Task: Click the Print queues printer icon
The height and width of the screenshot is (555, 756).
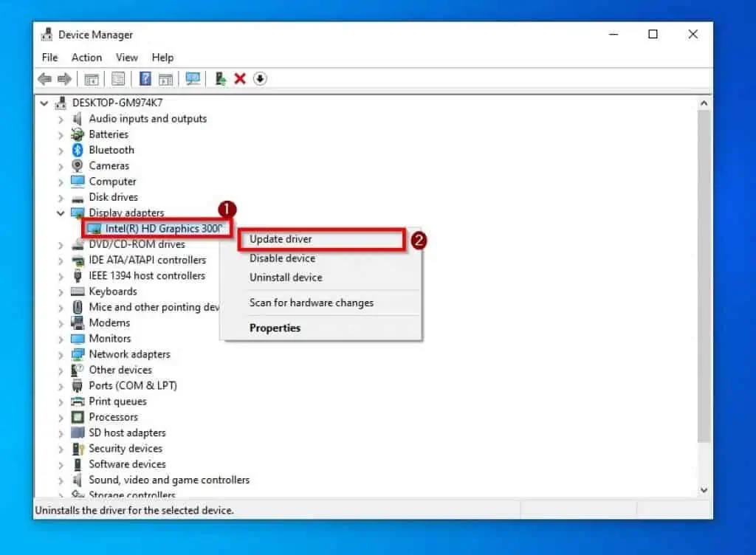Action: point(78,401)
